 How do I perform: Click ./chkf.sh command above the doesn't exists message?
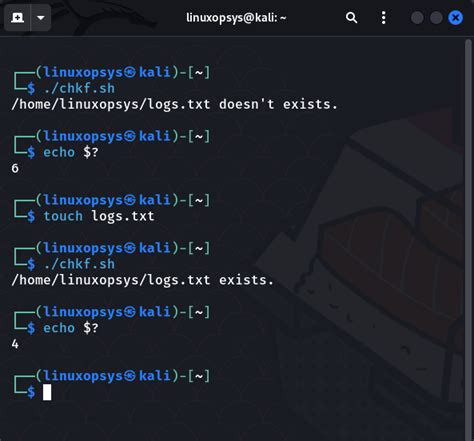(79, 88)
